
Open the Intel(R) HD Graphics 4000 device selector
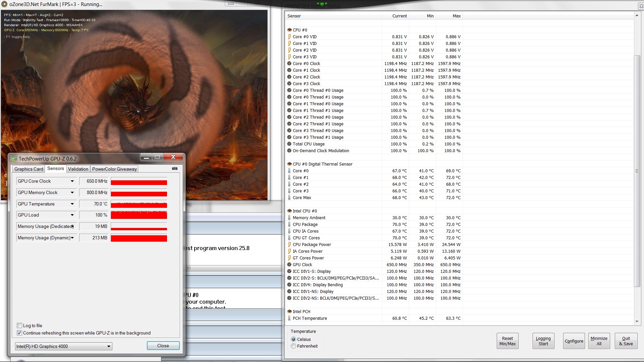coord(64,346)
